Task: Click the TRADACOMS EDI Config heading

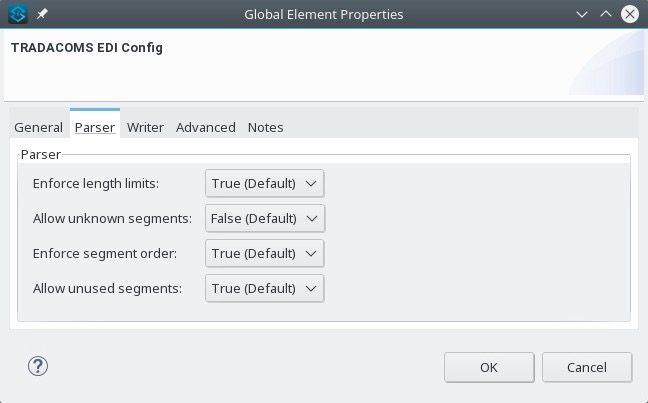Action: [x=86, y=47]
